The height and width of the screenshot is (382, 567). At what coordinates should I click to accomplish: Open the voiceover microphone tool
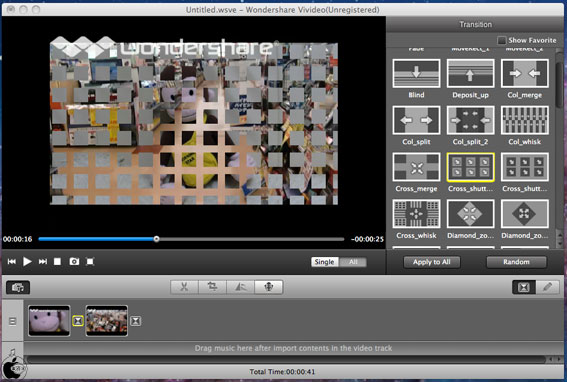(x=269, y=287)
